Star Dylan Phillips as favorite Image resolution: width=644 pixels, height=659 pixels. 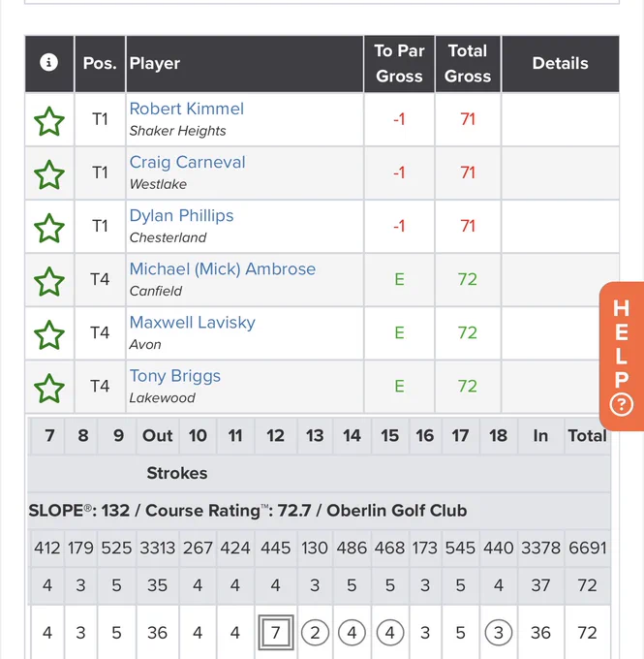click(x=49, y=228)
